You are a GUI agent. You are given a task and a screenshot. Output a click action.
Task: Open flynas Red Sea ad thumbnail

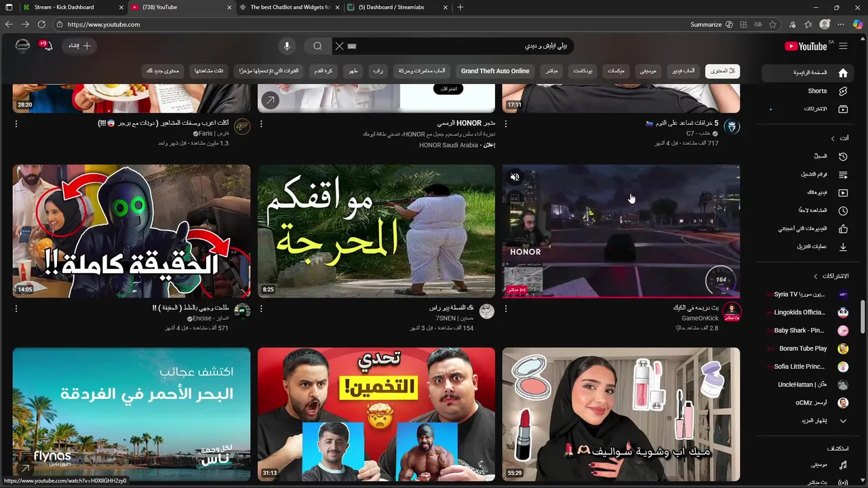(132, 414)
